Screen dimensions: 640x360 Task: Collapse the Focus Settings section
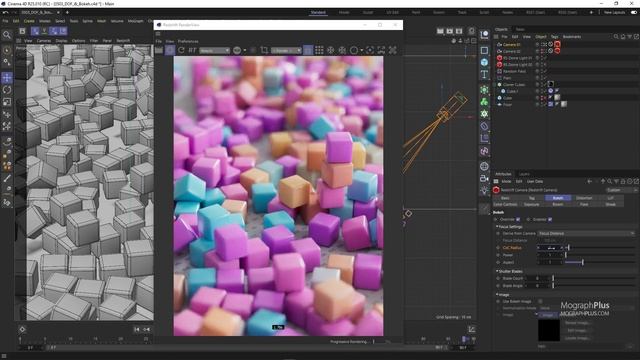pos(497,227)
